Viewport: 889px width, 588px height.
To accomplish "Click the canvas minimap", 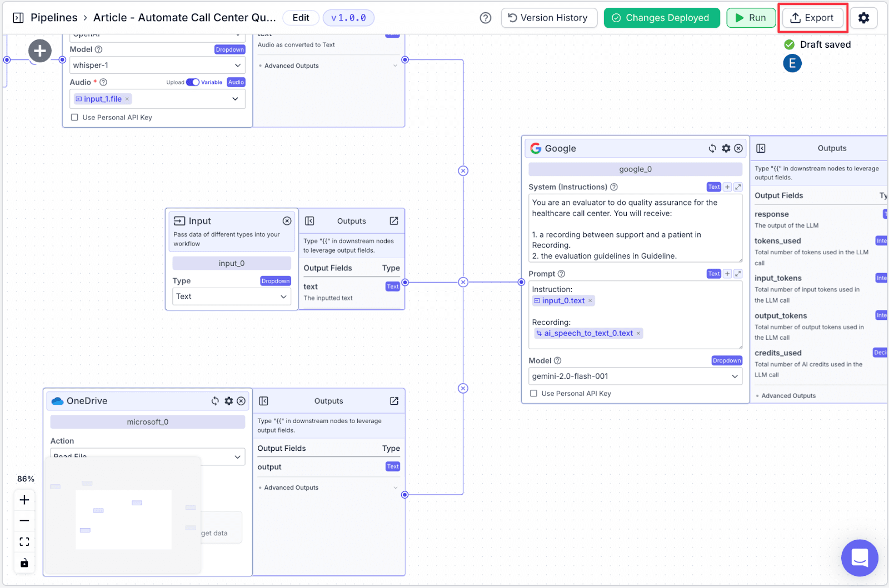I will coord(122,516).
